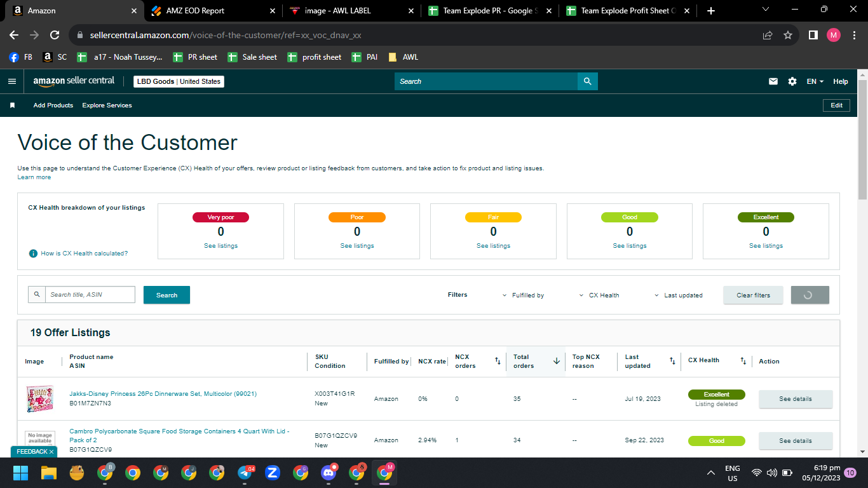Bookmark this page with the star icon
868x488 pixels.
point(788,36)
